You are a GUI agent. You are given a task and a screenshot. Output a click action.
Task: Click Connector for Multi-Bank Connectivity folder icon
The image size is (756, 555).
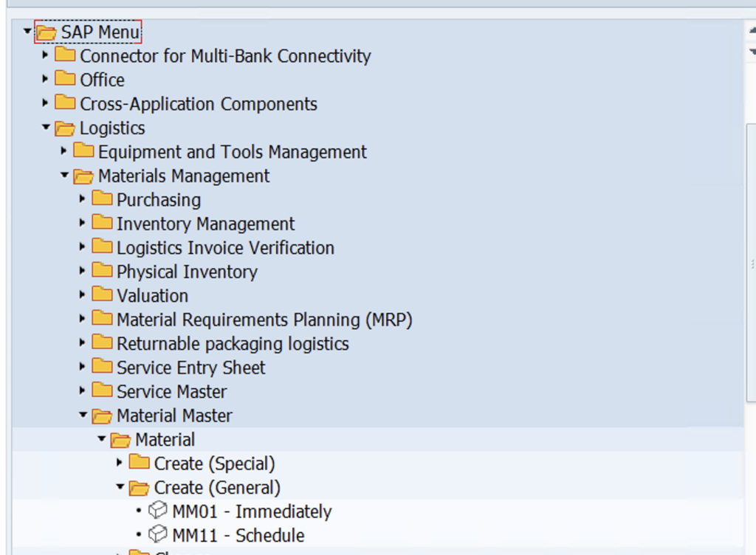pos(65,55)
